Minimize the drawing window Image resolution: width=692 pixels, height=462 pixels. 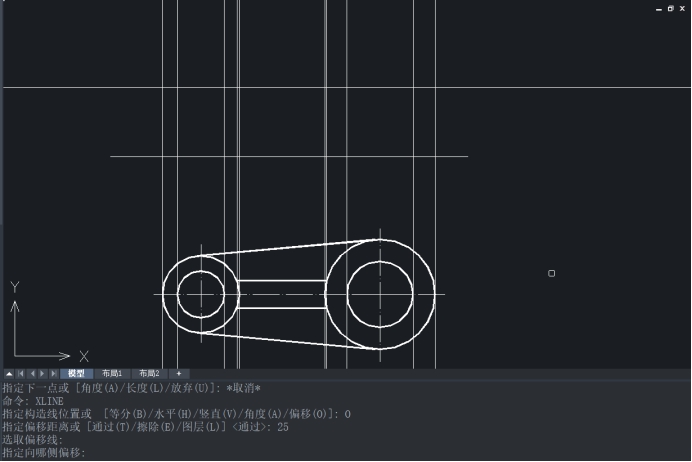[659, 8]
